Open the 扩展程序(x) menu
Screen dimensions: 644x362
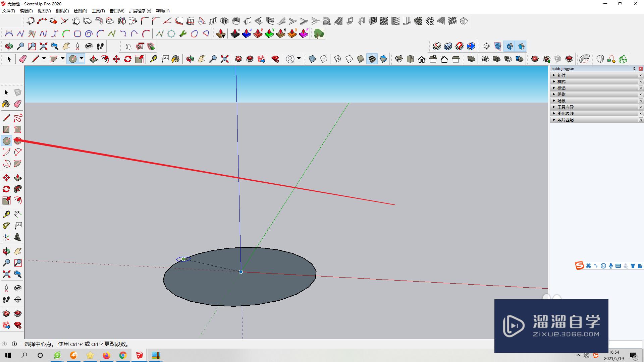(x=140, y=11)
